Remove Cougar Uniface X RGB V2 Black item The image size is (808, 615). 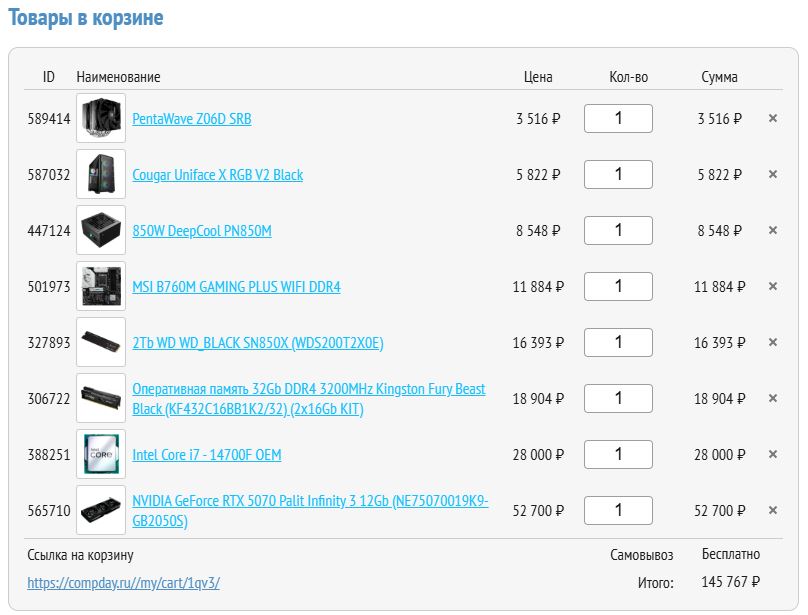pyautogui.click(x=772, y=174)
